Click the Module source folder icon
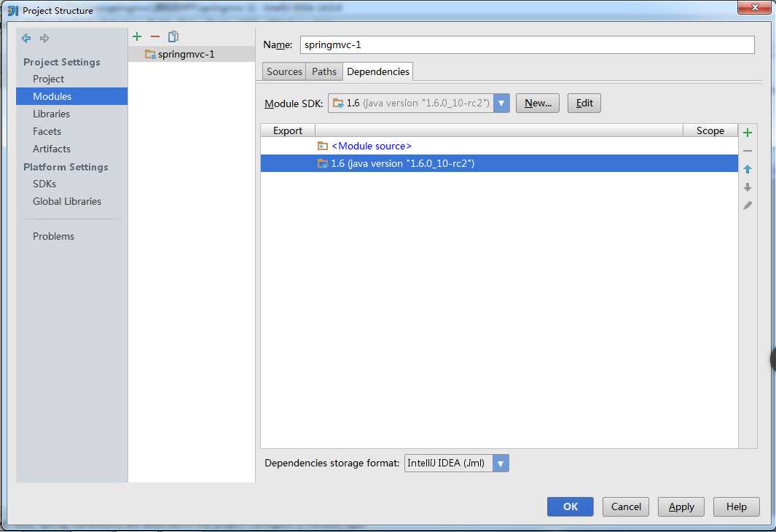This screenshot has height=532, width=776. [323, 146]
